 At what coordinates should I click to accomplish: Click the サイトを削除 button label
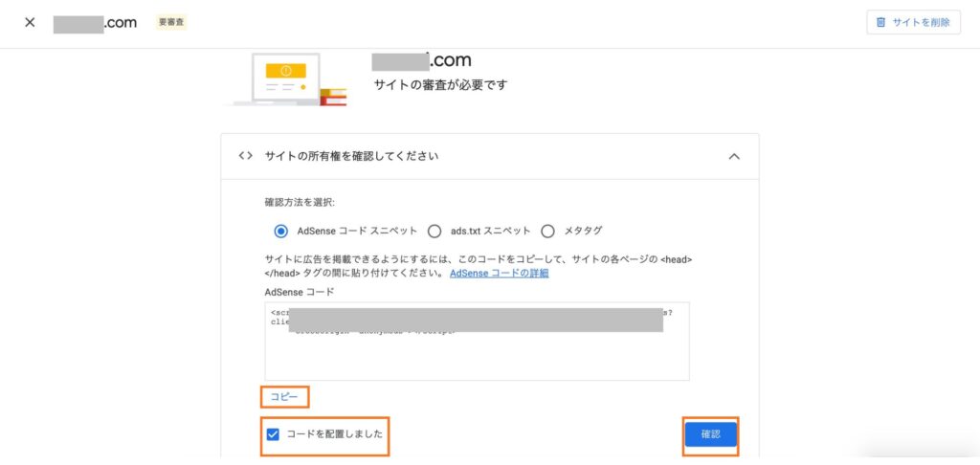[920, 22]
